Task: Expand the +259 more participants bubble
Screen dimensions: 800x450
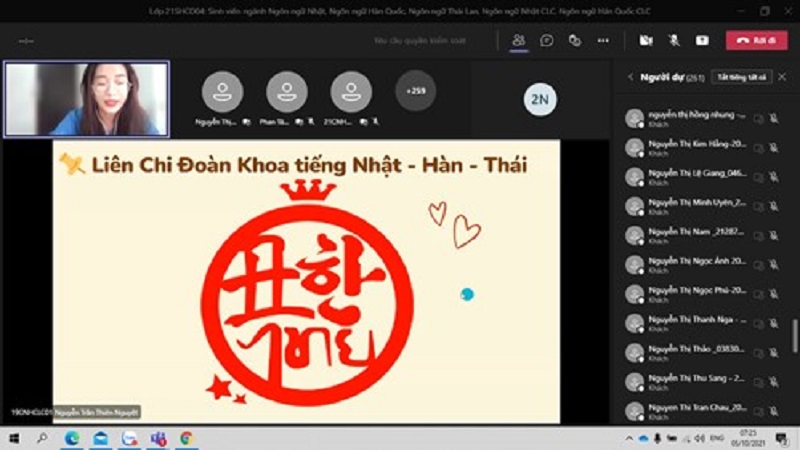Action: pyautogui.click(x=415, y=91)
